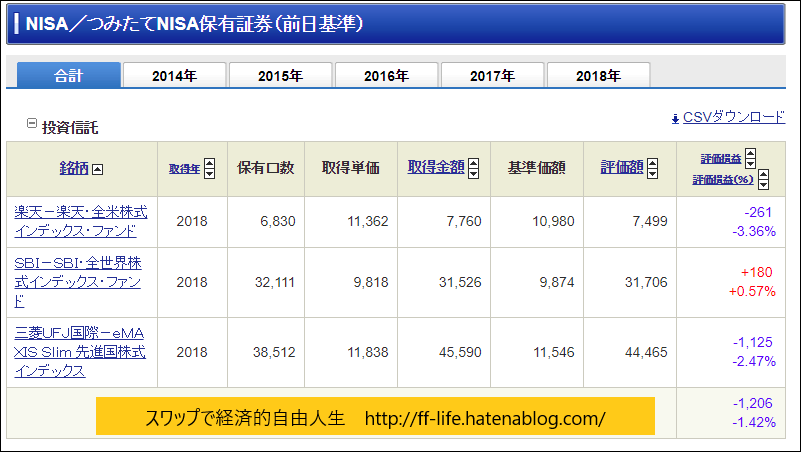Select the 保有口数 column header
The width and height of the screenshot is (801, 452).
tap(266, 168)
